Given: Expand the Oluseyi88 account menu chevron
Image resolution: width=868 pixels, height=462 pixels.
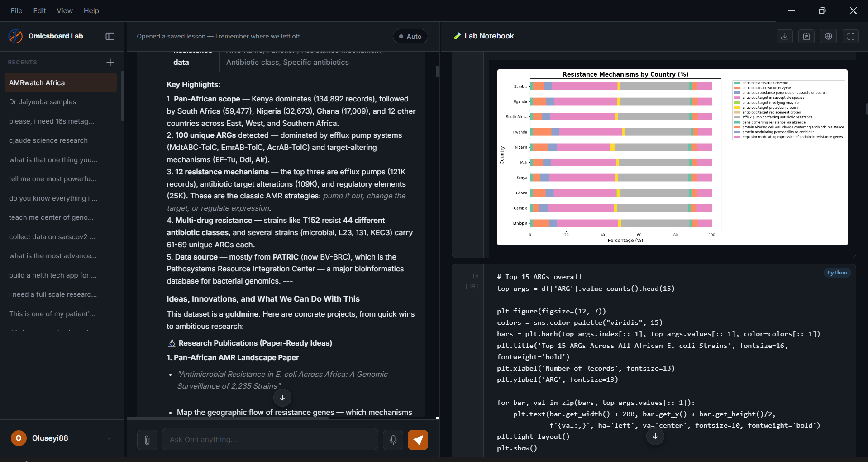Looking at the screenshot, I should pos(109,438).
